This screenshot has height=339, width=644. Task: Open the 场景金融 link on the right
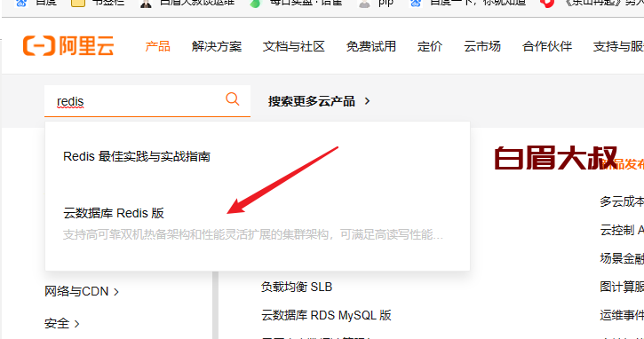pos(622,258)
